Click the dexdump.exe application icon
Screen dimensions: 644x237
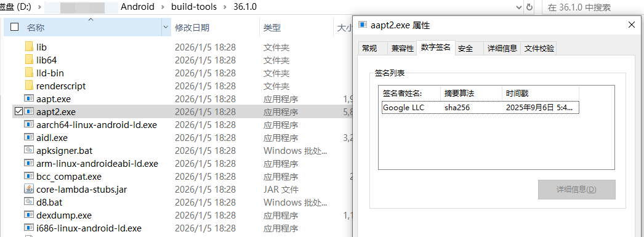(x=29, y=215)
